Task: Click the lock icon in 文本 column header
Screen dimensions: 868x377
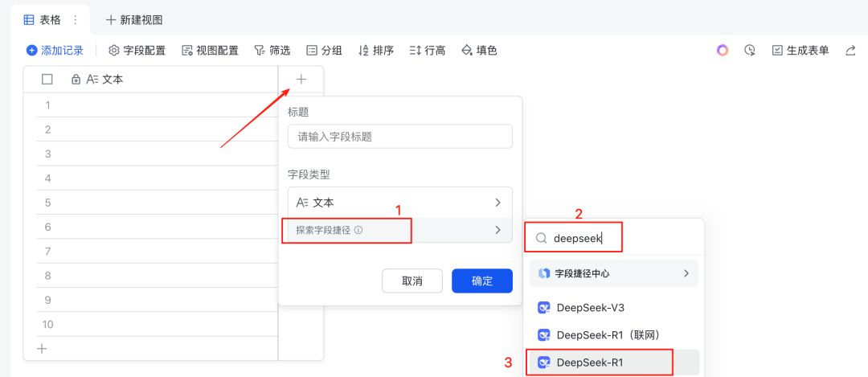Action: 76,80
